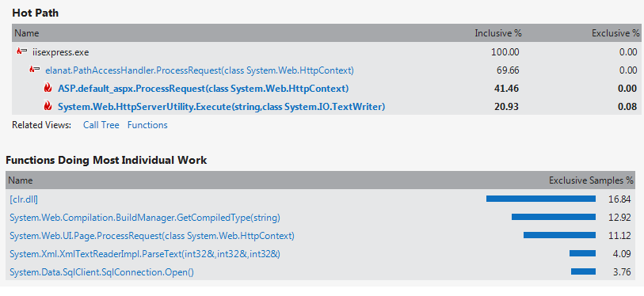The height and width of the screenshot is (296, 644).
Task: Click the SqlConnection.Open() function link
Action: [x=101, y=272]
